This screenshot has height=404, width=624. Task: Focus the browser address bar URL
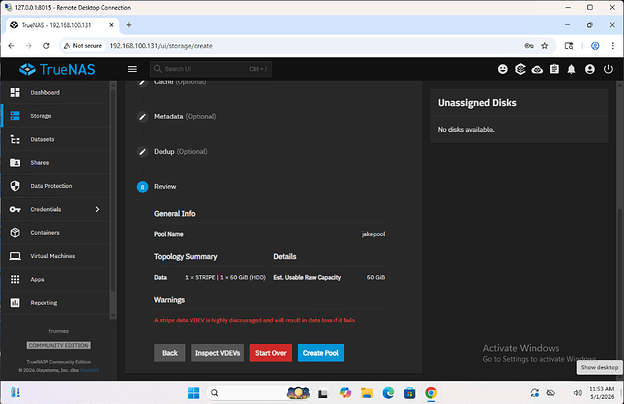161,46
